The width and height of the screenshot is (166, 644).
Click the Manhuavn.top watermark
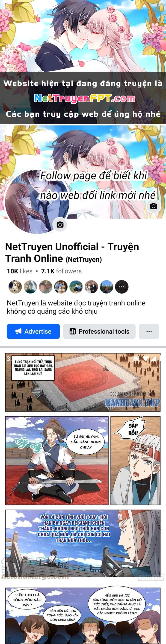132,402
